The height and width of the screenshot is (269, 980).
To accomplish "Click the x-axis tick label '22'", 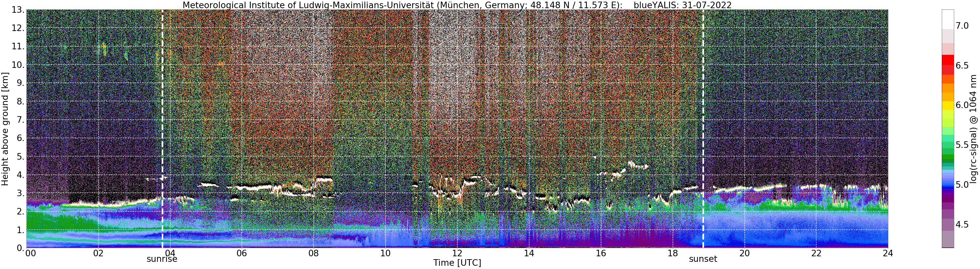I will pyautogui.click(x=816, y=253).
